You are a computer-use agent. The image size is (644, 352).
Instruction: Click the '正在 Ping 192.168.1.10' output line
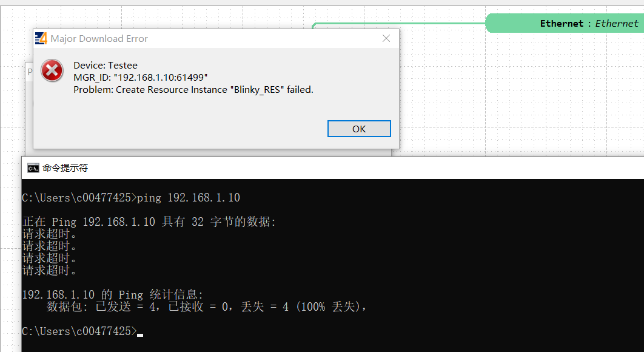149,222
